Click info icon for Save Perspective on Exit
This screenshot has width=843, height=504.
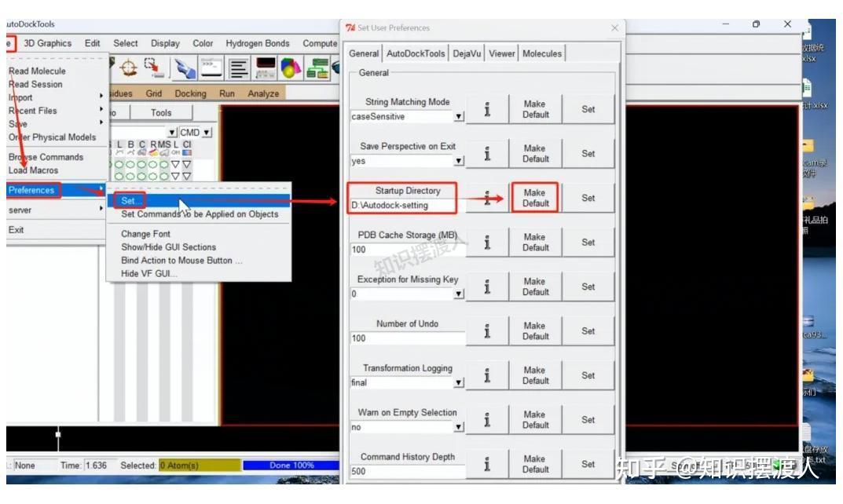point(487,154)
